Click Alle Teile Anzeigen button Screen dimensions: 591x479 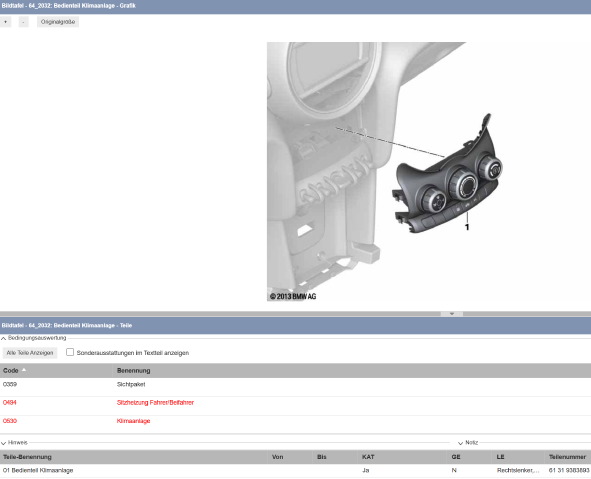pyautogui.click(x=30, y=353)
